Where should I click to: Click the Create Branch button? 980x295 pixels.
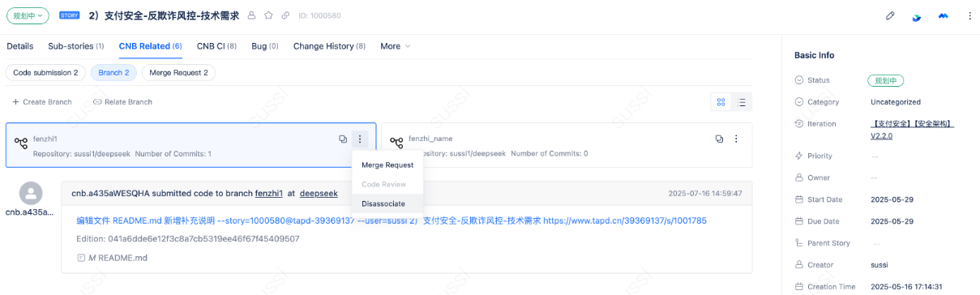point(42,102)
